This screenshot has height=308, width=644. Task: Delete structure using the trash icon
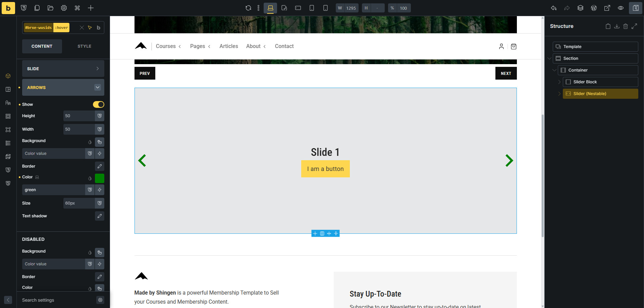(625, 26)
